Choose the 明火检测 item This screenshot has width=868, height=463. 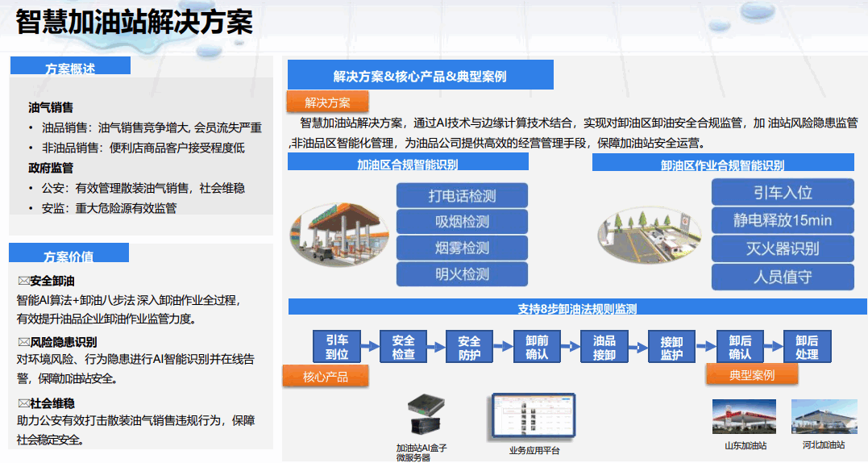point(462,274)
